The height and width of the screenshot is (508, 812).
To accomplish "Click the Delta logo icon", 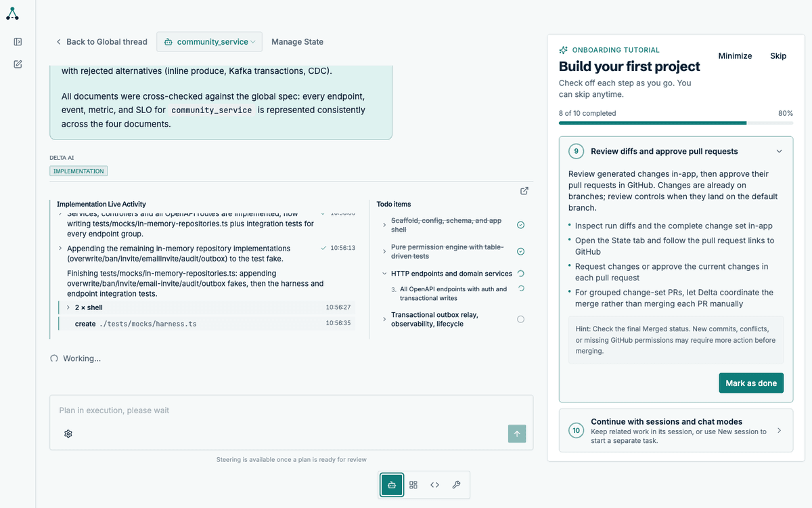I will point(12,13).
